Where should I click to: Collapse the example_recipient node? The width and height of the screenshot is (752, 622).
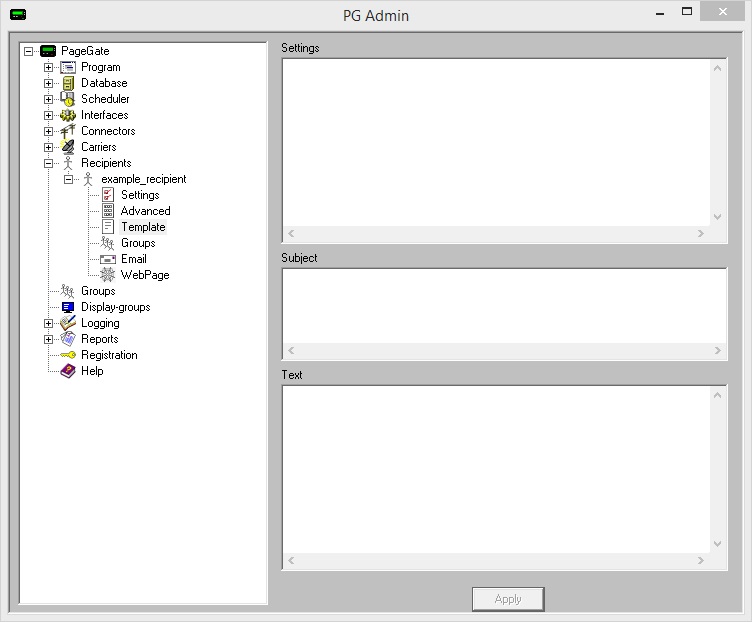(x=69, y=179)
